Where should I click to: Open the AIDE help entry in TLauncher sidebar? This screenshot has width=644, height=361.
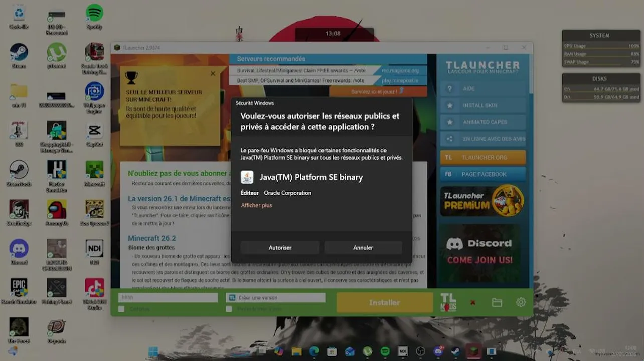click(483, 88)
